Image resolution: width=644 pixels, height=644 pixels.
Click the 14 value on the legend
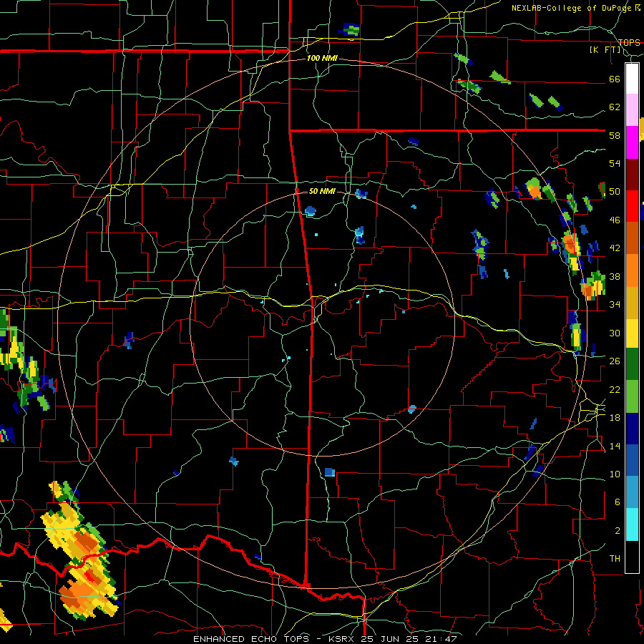click(x=615, y=446)
